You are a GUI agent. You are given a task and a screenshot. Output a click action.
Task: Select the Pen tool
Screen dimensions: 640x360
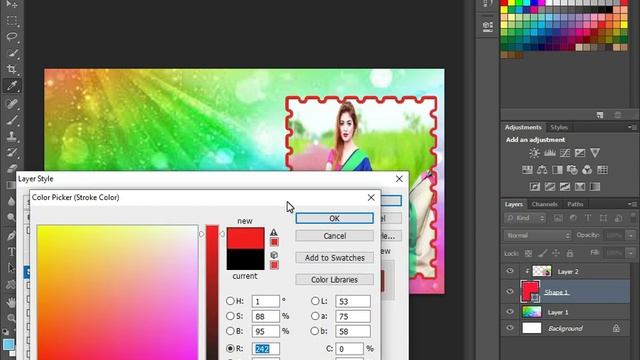(11, 236)
